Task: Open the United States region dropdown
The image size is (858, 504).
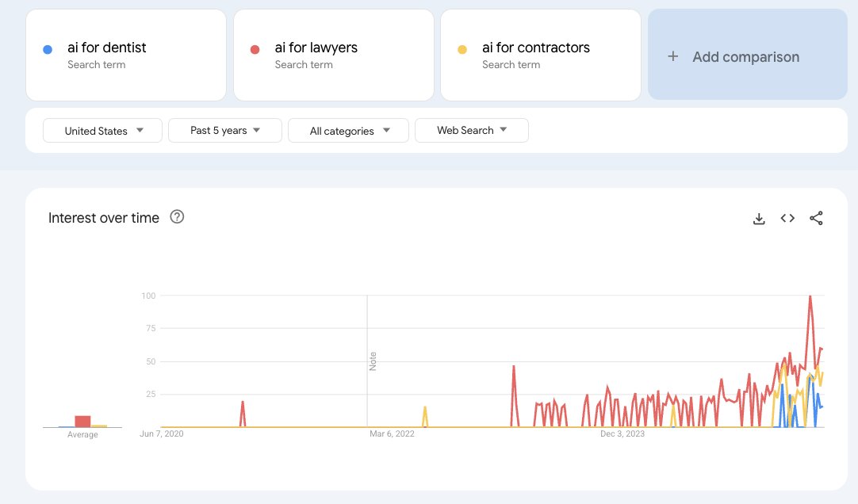Action: click(x=102, y=131)
